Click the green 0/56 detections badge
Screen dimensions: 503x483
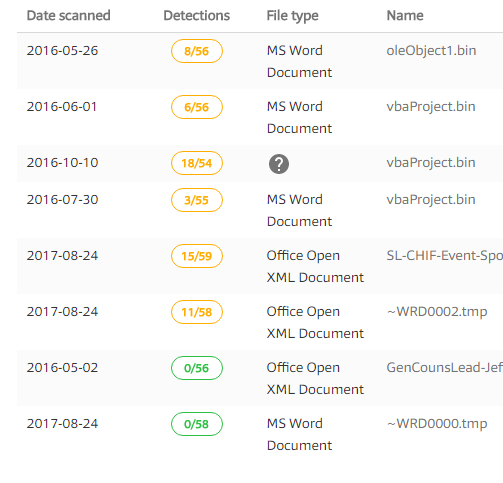click(x=197, y=368)
